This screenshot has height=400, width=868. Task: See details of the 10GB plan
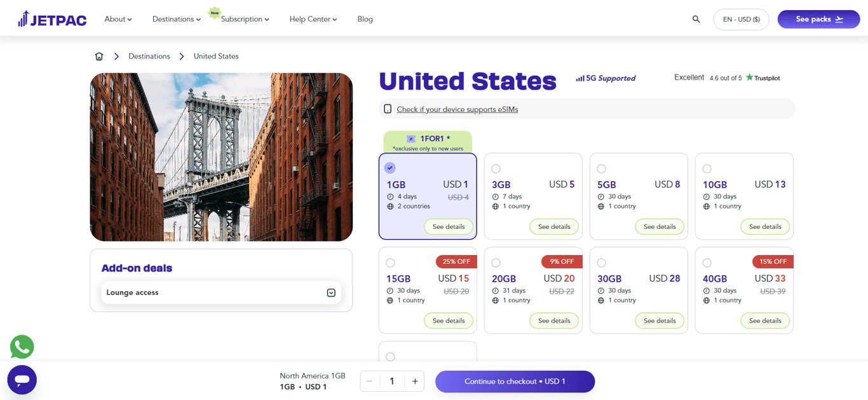pyautogui.click(x=765, y=226)
